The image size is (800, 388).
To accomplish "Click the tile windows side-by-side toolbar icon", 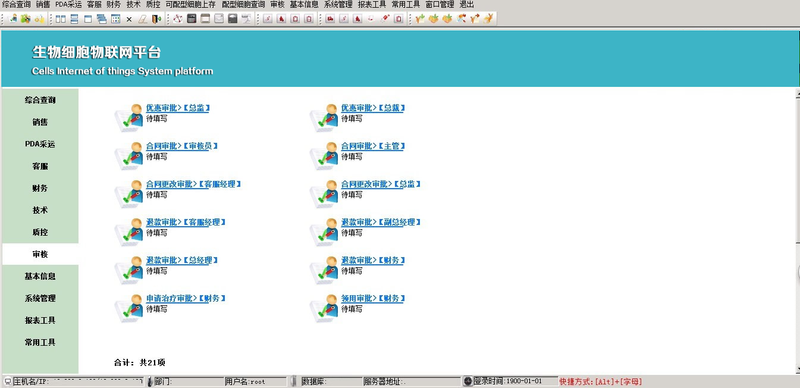I will point(61,19).
